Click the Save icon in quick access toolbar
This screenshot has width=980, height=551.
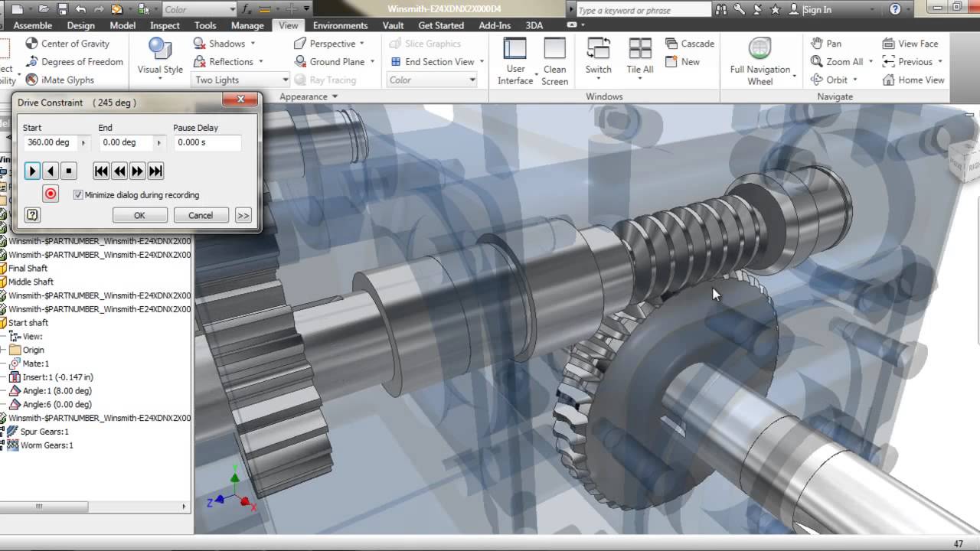coord(62,9)
